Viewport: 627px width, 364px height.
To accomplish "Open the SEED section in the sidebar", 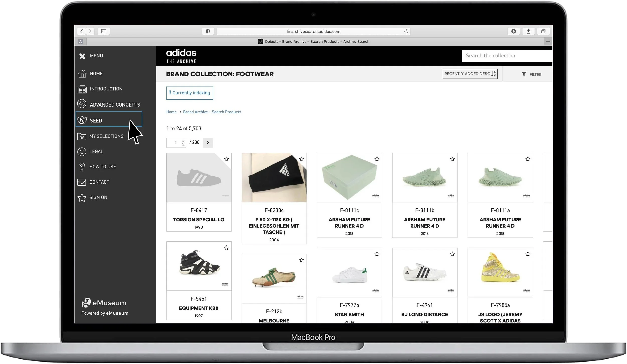I will click(x=96, y=121).
